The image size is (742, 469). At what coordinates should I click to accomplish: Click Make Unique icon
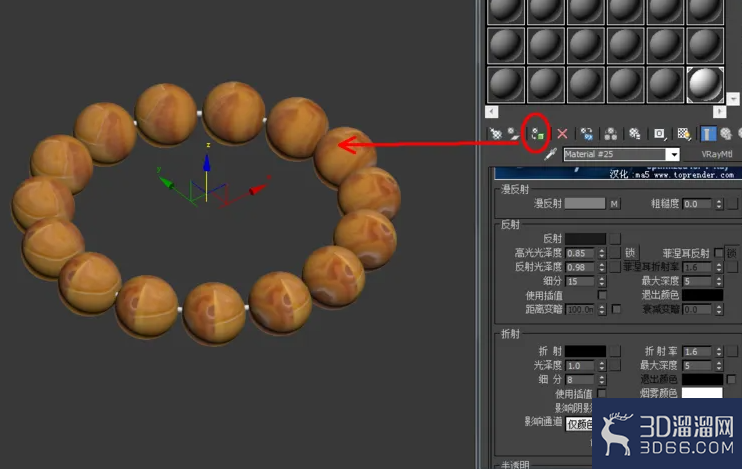click(610, 134)
